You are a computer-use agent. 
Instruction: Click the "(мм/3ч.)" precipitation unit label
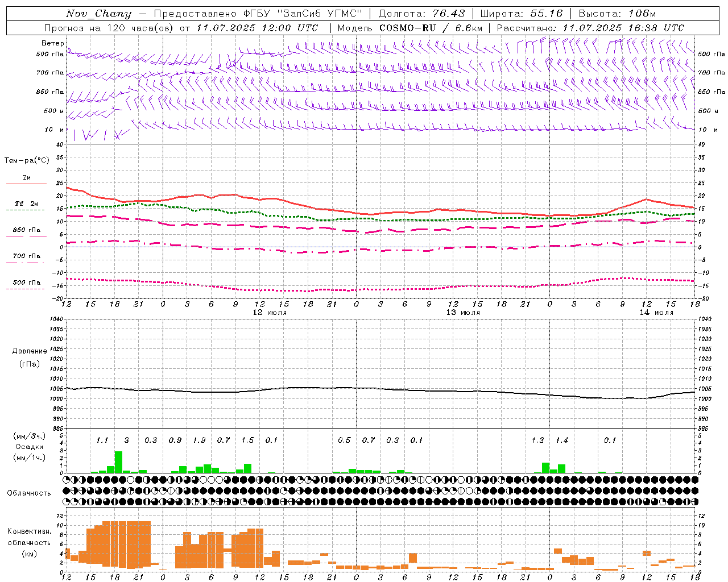(30, 436)
